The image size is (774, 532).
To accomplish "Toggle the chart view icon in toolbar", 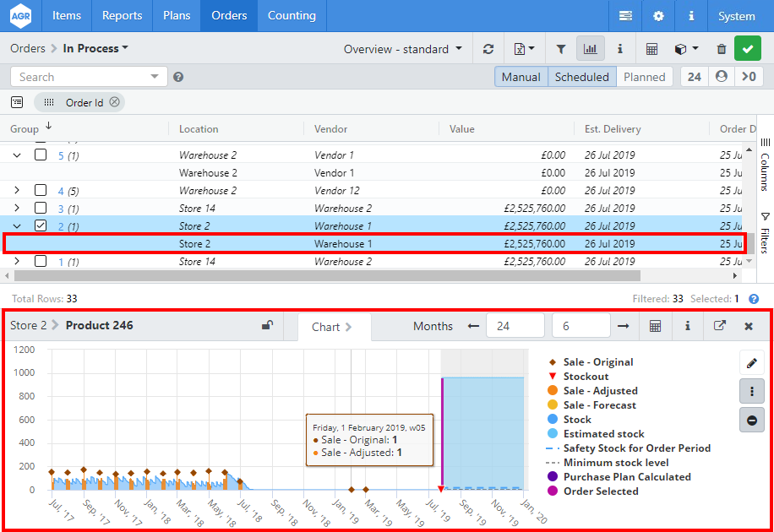I will click(591, 49).
